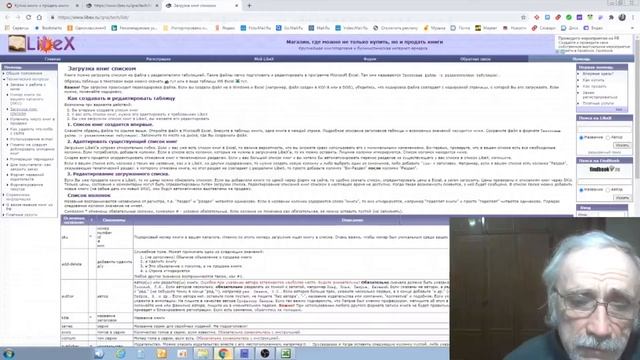The image size is (640, 360).
Task: Open the 'Музыка' bookmark
Action: [434, 28]
